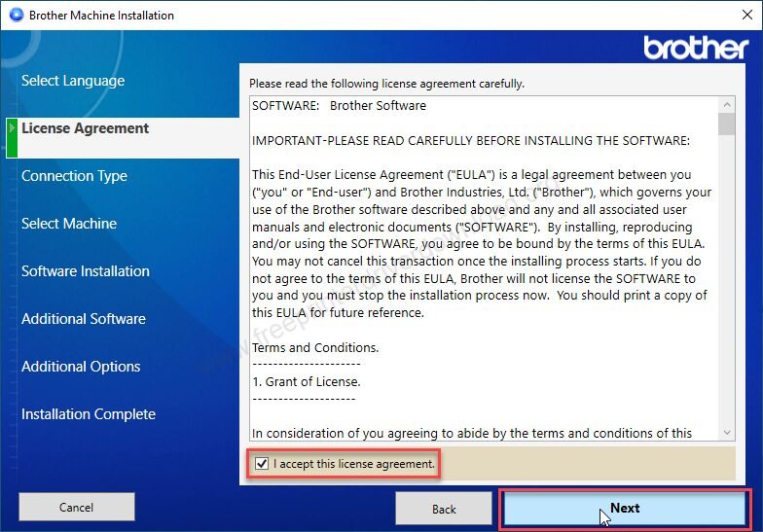763x532 pixels.
Task: Select the Select Language step
Action: point(73,81)
